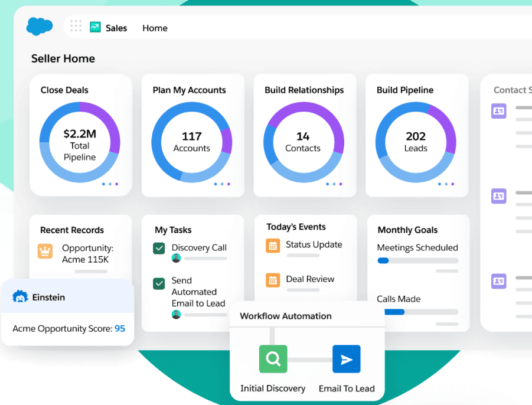Click the Calls Made label
This screenshot has height=405, width=532.
pos(399,299)
